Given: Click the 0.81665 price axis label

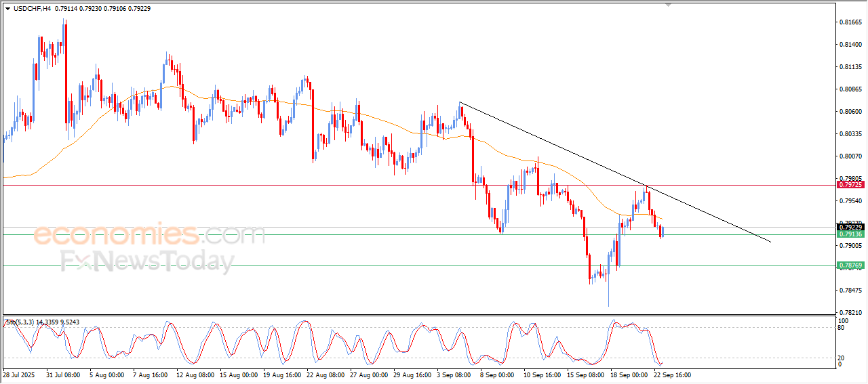Looking at the screenshot, I should (850, 22).
